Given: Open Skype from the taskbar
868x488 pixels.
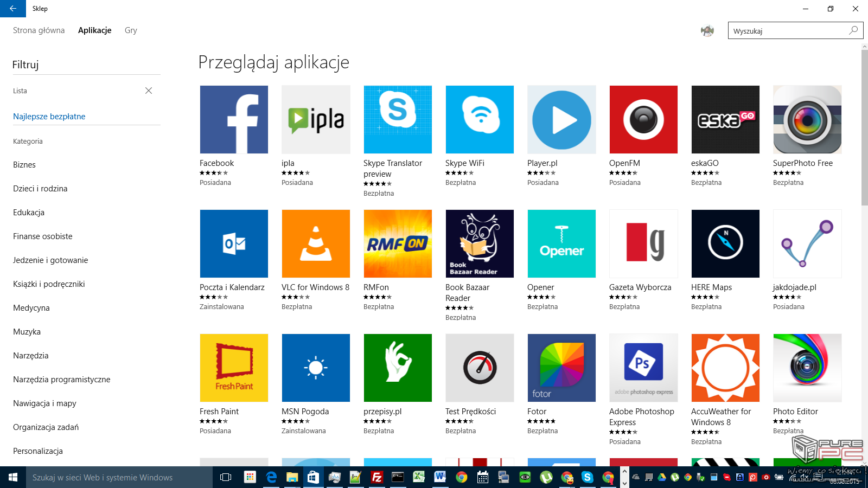Looking at the screenshot, I should pyautogui.click(x=587, y=477).
